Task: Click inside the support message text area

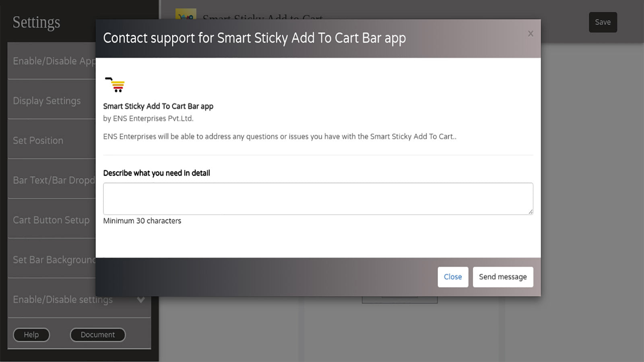Action: point(318,198)
